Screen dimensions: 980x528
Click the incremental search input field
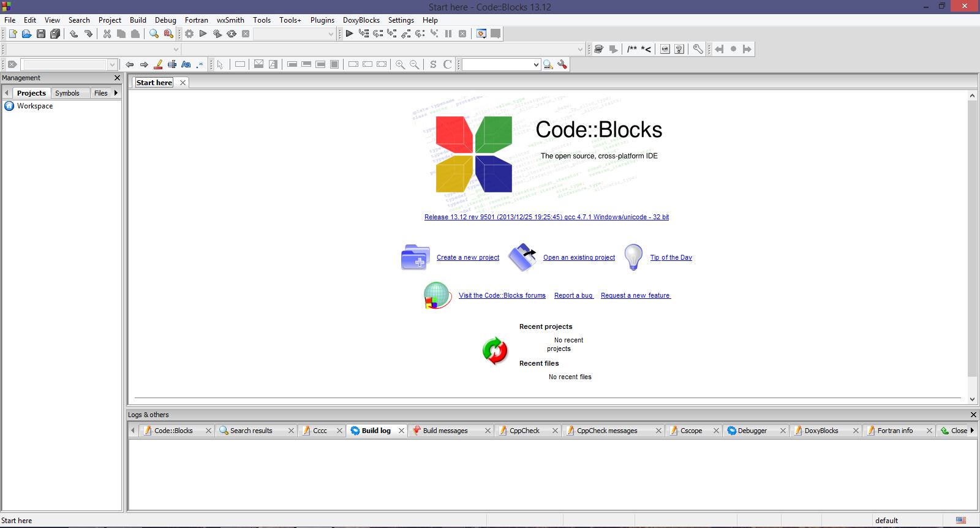pyautogui.click(x=64, y=64)
